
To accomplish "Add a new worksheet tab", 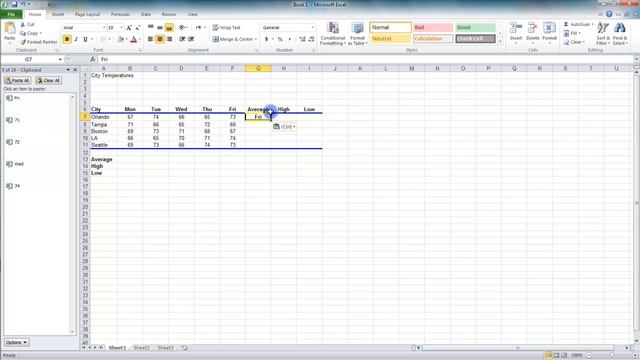I will [x=184, y=348].
